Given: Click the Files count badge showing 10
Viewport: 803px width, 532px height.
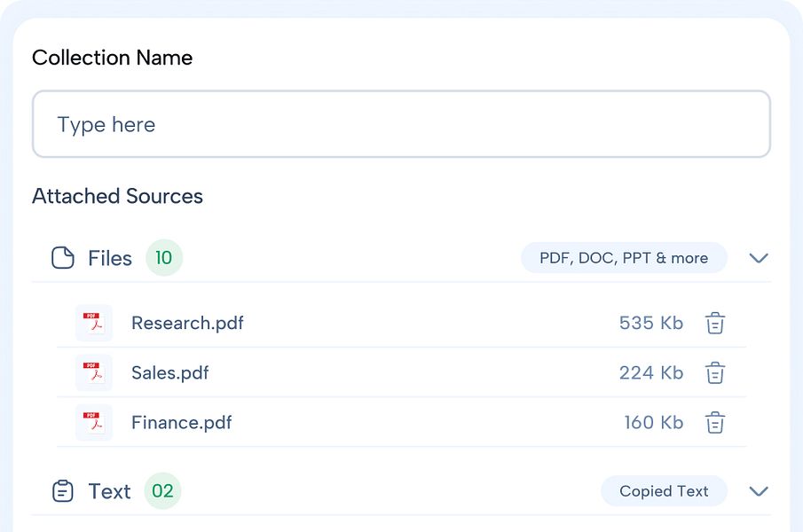Looking at the screenshot, I should [x=164, y=258].
